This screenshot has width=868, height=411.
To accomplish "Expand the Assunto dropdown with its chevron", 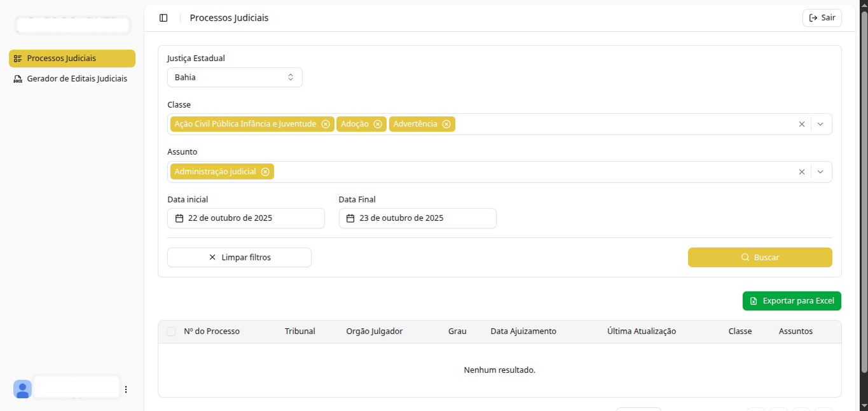I will point(820,171).
